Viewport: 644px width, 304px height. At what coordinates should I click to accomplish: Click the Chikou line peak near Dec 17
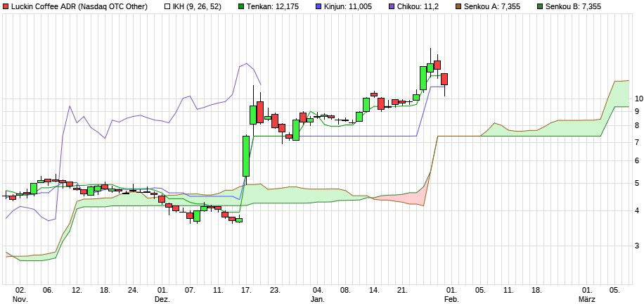pos(246,63)
